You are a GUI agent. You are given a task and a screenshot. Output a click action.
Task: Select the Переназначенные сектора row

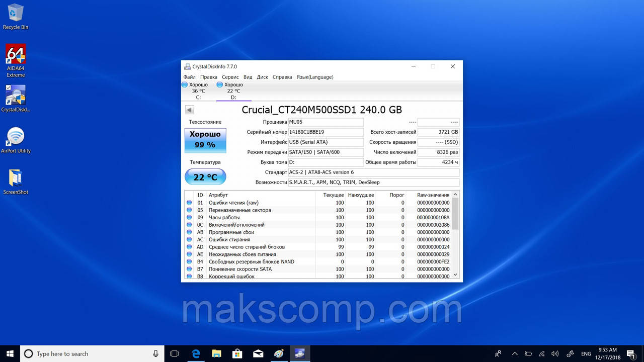[x=318, y=210]
